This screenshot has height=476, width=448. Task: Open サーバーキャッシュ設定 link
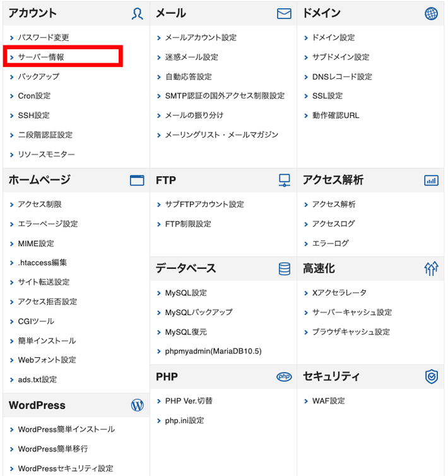352,312
